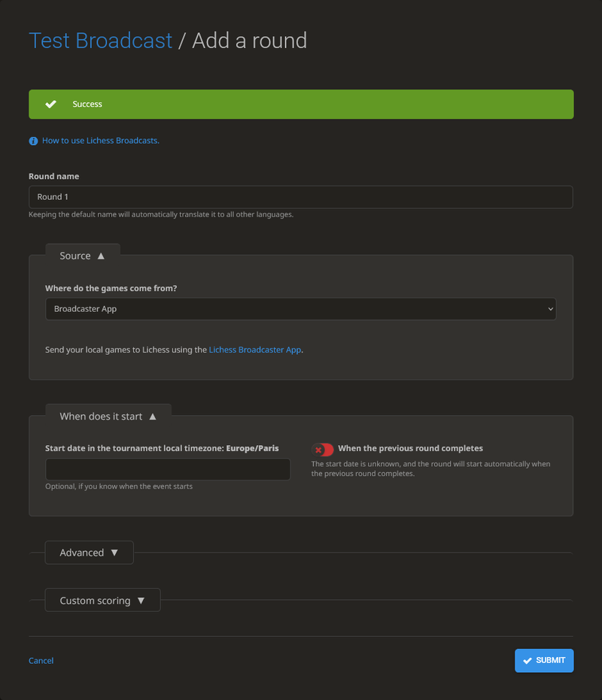Expand the Custom scoring section
This screenshot has height=700, width=602.
coord(102,601)
